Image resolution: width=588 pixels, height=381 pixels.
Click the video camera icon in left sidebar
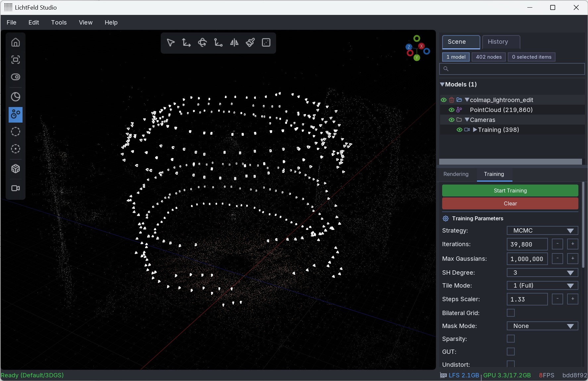[16, 188]
